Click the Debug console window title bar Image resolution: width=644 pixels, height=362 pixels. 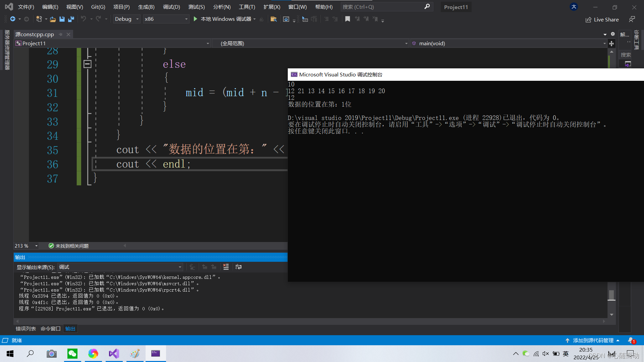466,74
